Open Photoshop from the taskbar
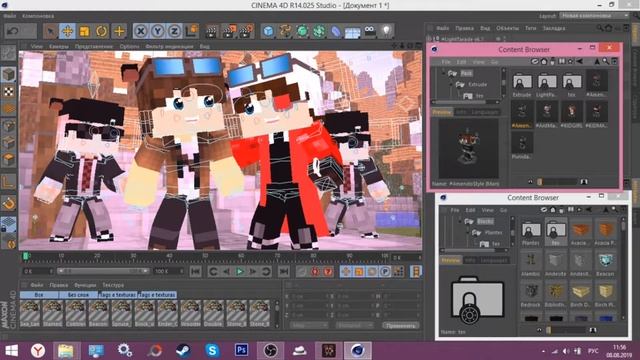Screen dimensions: 640x360 241,350
